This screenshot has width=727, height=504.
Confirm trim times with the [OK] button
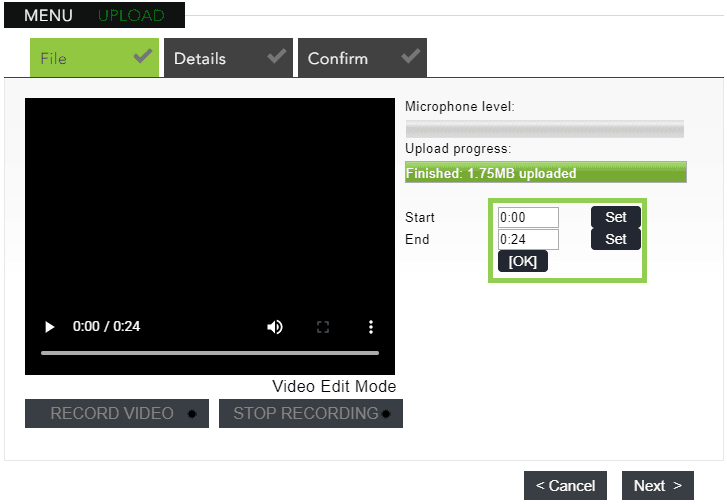tap(523, 261)
